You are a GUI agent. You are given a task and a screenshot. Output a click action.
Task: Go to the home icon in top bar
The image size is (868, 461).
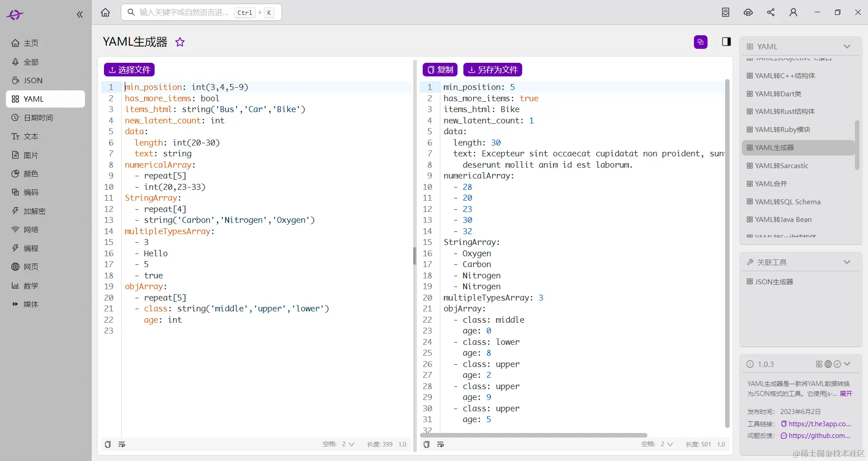105,13
